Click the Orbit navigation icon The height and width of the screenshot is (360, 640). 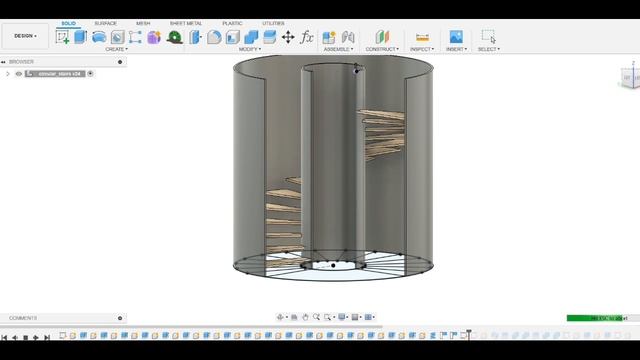[x=280, y=317]
